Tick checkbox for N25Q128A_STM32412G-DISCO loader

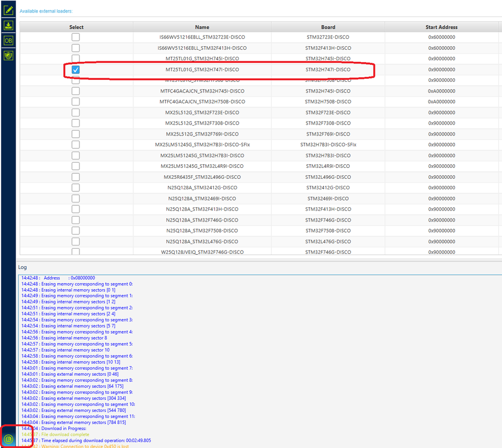point(75,187)
